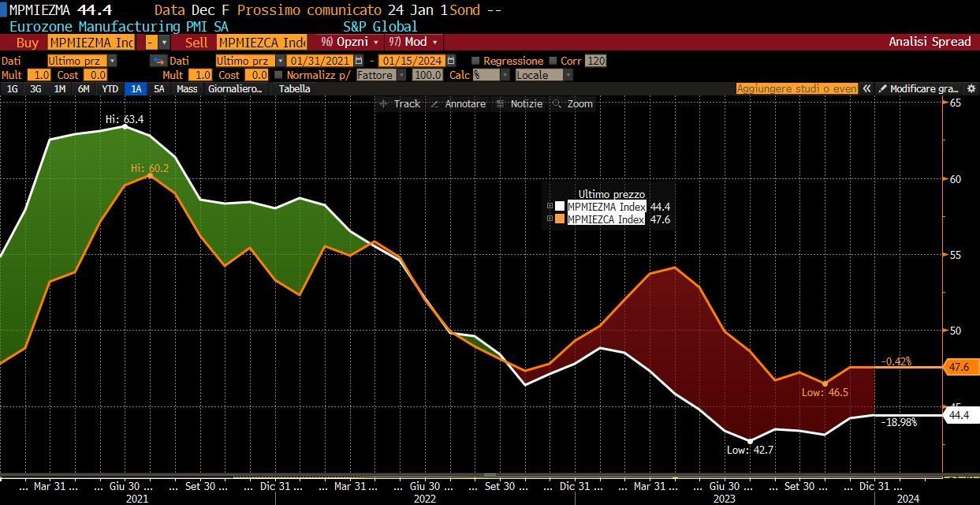
Task: Select the 1A time range tab
Action: pos(136,89)
